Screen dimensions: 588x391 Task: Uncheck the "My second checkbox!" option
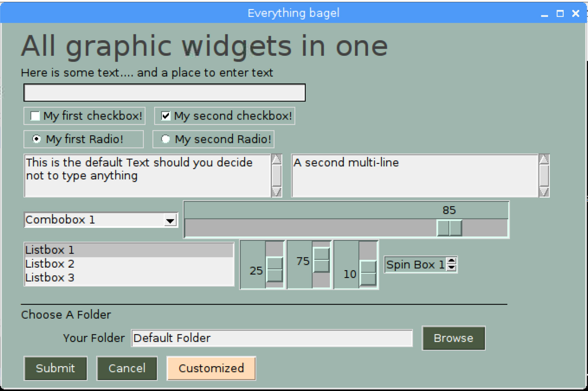[165, 116]
